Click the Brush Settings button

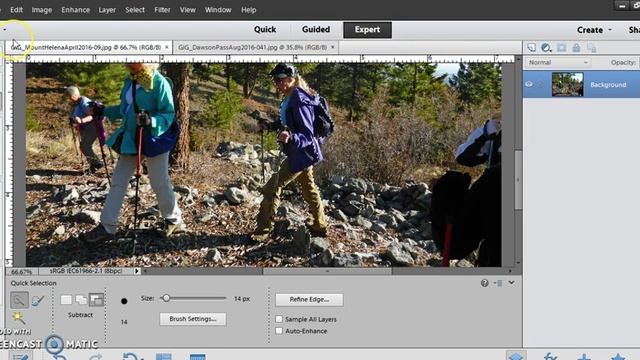coord(193,319)
